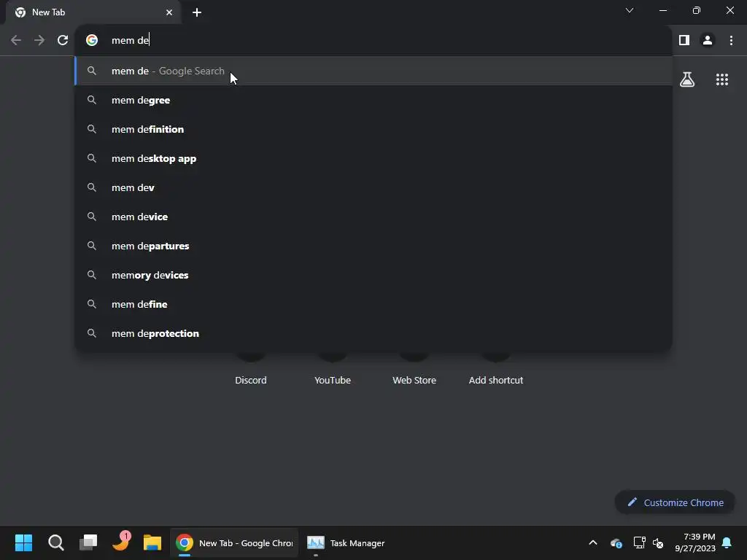
Task: Choose the 'mem device' suggestion
Action: [x=373, y=217]
